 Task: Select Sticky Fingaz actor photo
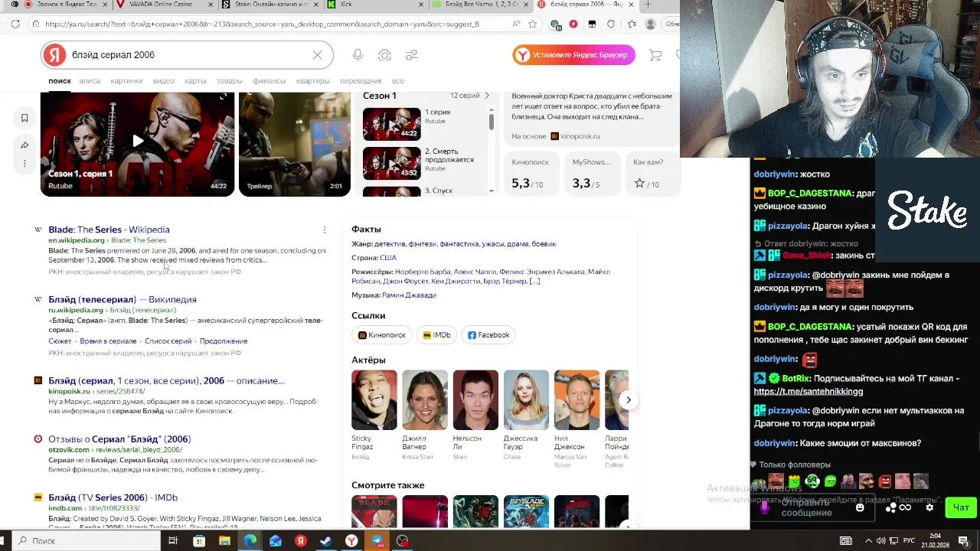(x=374, y=400)
